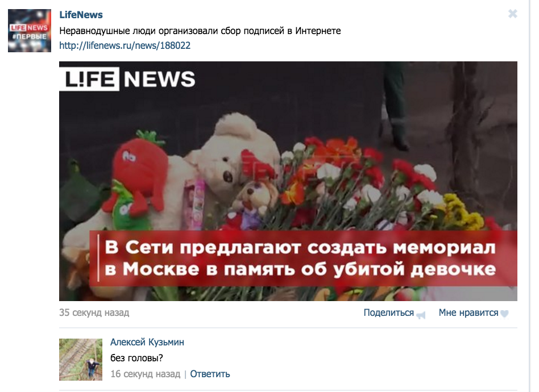Viewport: 539px width, 392px height.
Task: Open Алексей Кузьмин's avatar picture
Action: point(81,360)
